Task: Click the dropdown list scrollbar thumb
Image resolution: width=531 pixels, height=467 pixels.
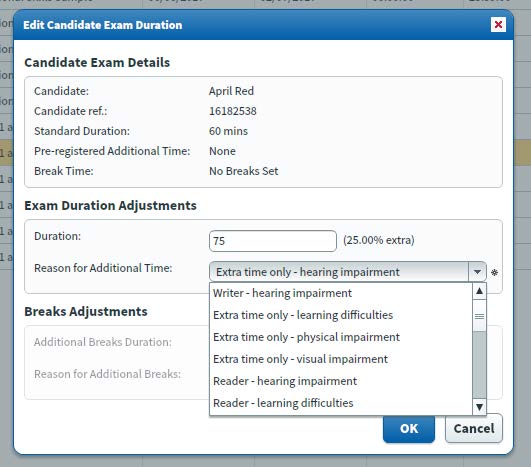Action: (479, 316)
